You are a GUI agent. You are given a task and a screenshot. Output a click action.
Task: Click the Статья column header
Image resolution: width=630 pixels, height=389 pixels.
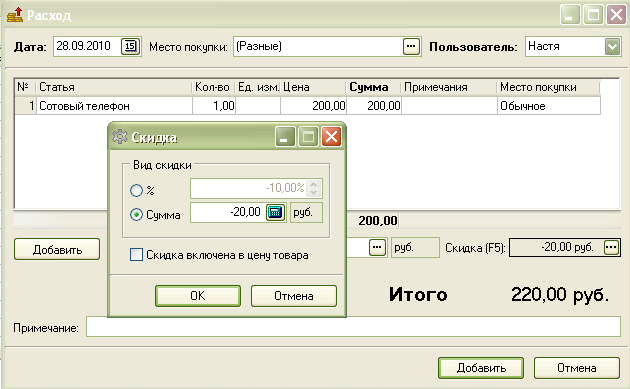[114, 87]
